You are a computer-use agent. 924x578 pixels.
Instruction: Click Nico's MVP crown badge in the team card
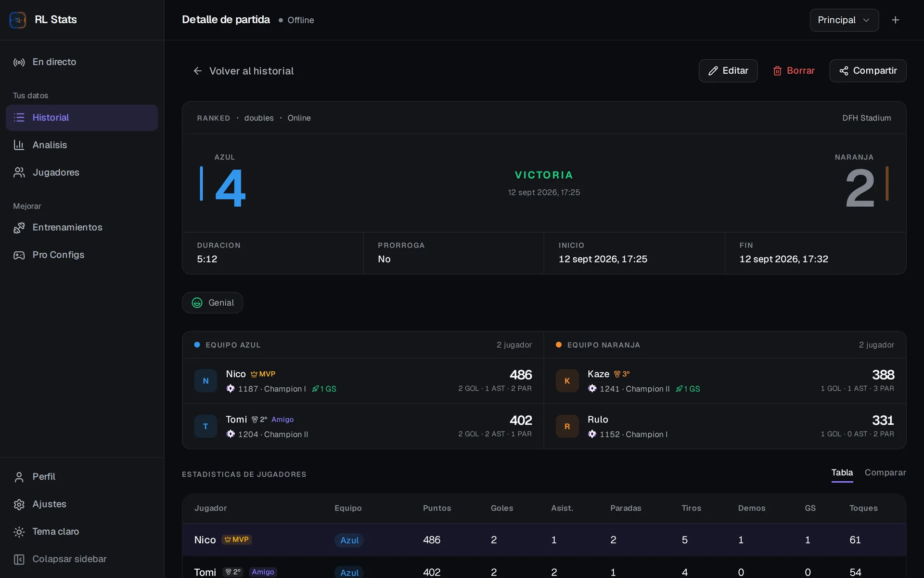coord(263,374)
